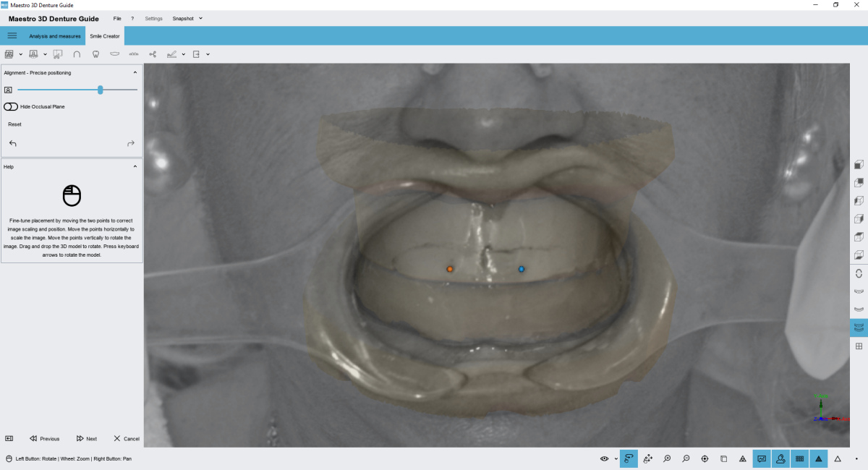Select the smile lip-shape toolbar icon
The image size is (868, 470).
(x=114, y=54)
